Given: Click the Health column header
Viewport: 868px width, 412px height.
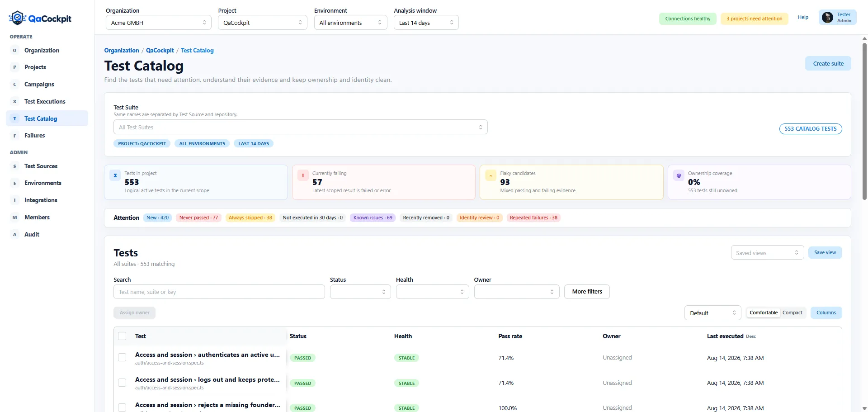Looking at the screenshot, I should coord(403,336).
